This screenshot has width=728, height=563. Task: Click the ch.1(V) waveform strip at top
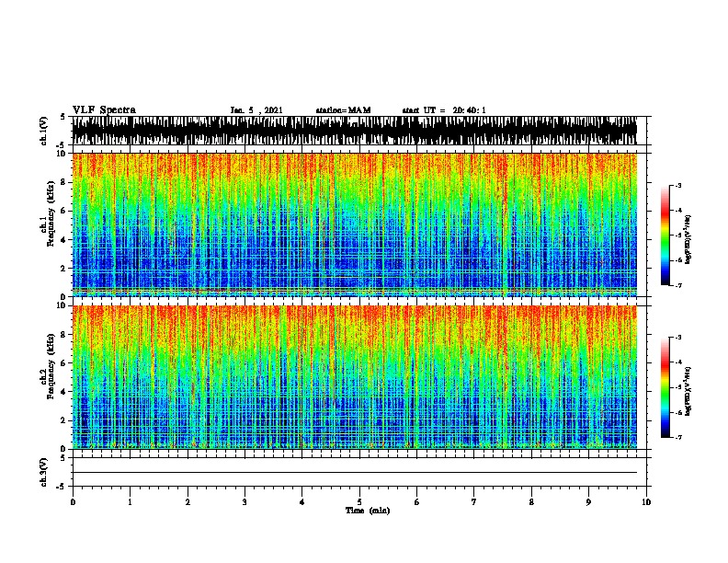(354, 131)
